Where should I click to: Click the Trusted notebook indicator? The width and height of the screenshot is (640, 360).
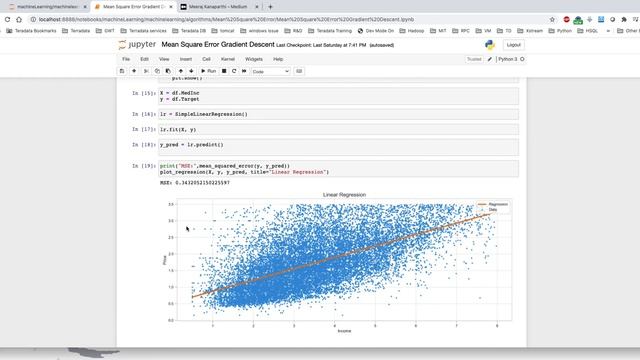[x=474, y=59]
